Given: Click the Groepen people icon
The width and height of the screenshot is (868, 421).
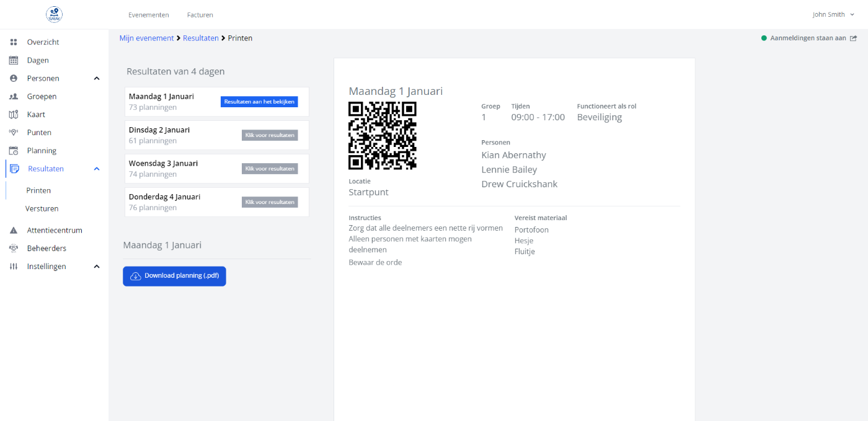Looking at the screenshot, I should pos(14,97).
